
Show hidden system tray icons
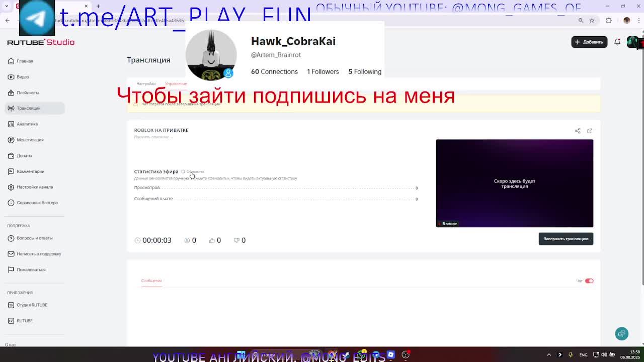click(x=549, y=355)
